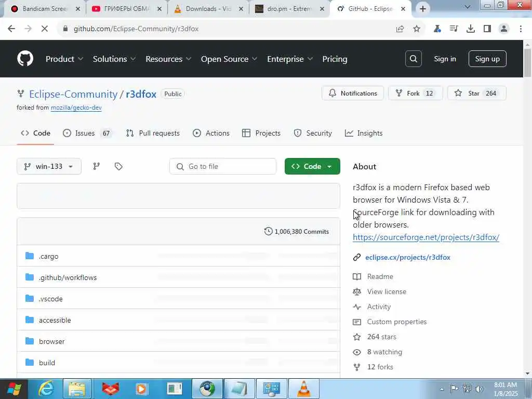Click Sign in link
Image resolution: width=532 pixels, height=399 pixels.
[445, 59]
